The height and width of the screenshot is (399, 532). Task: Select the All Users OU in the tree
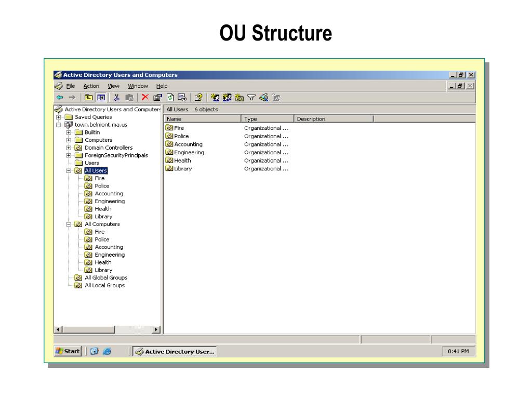point(96,170)
